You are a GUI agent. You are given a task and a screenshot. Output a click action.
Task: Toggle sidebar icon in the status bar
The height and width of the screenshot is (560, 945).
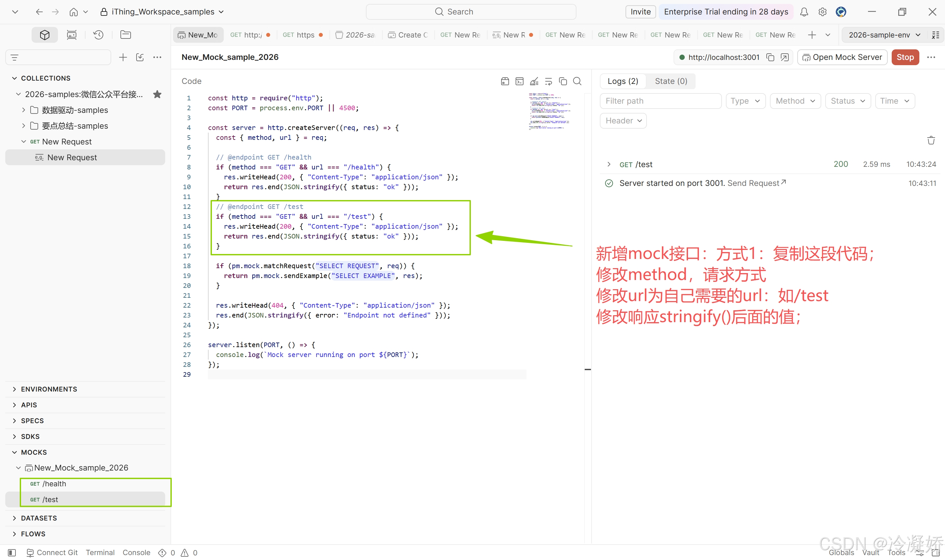tap(12, 552)
